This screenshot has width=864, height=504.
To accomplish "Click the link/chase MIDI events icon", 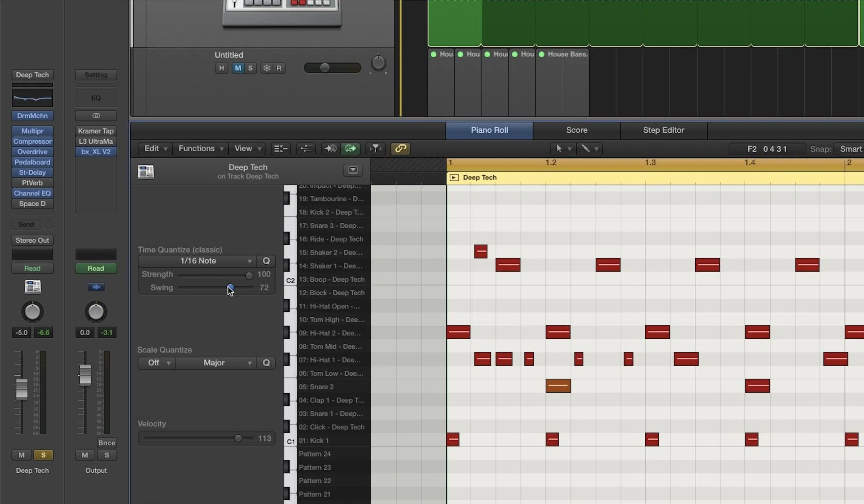I will (x=400, y=148).
